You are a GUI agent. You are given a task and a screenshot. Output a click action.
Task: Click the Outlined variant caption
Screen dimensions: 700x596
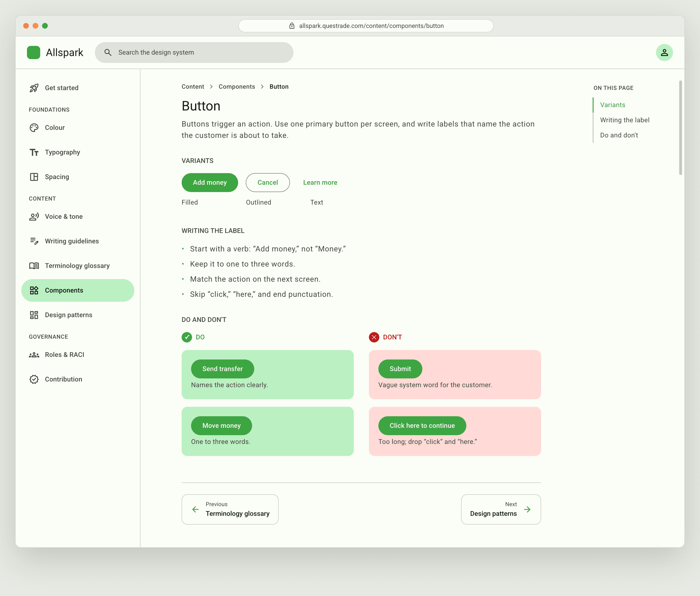pyautogui.click(x=258, y=202)
